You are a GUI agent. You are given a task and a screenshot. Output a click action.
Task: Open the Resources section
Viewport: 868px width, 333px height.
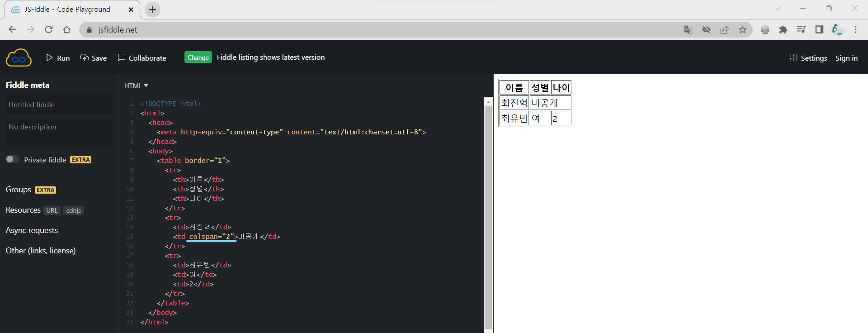[x=23, y=210]
